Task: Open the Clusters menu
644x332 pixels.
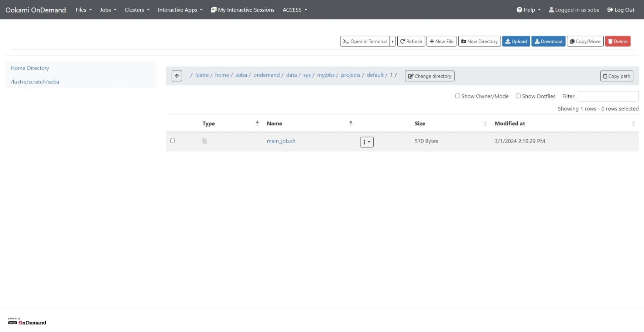Action: pos(137,10)
